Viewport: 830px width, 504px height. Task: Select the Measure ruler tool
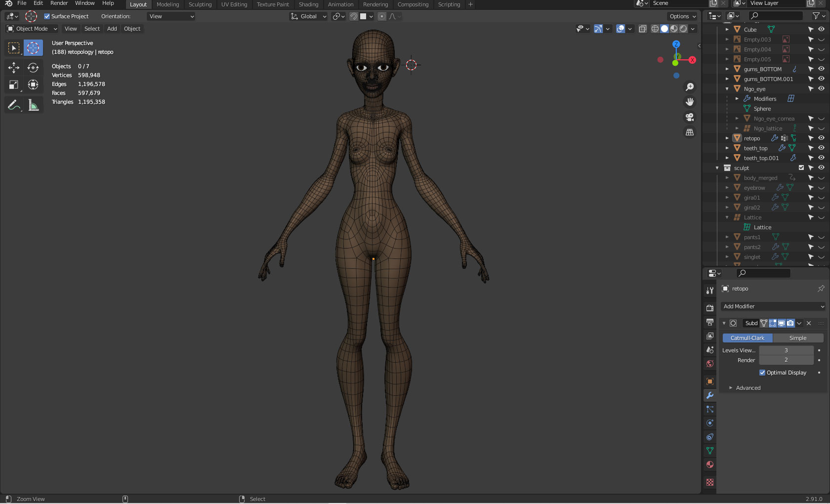pos(33,105)
